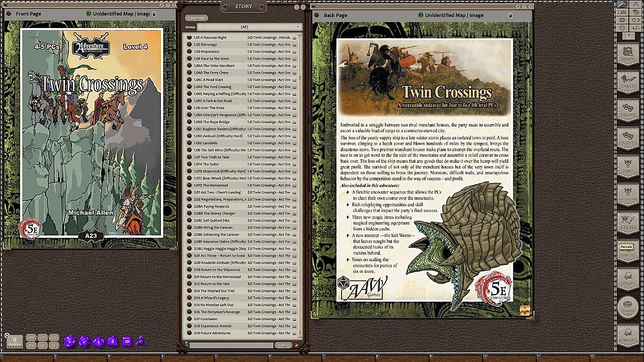
Task: Open the Maps sidebar button
Action: [x=627, y=54]
